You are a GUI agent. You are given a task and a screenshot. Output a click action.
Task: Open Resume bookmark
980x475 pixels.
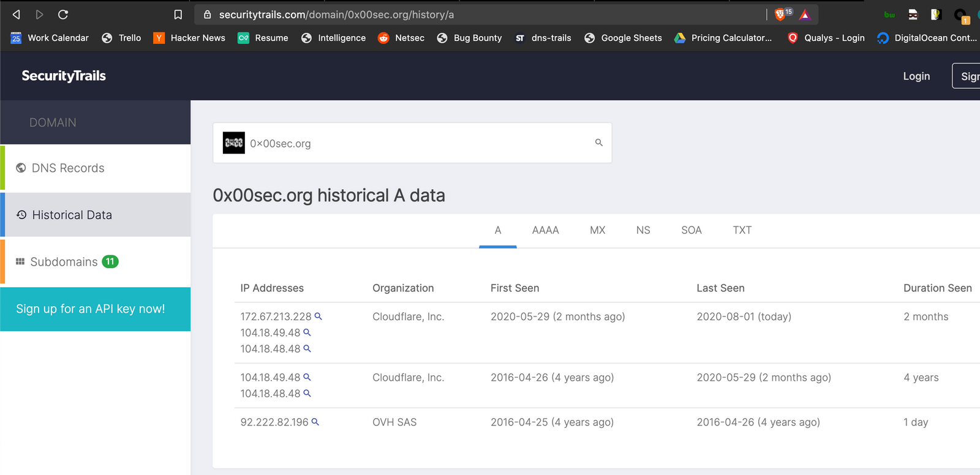point(263,38)
